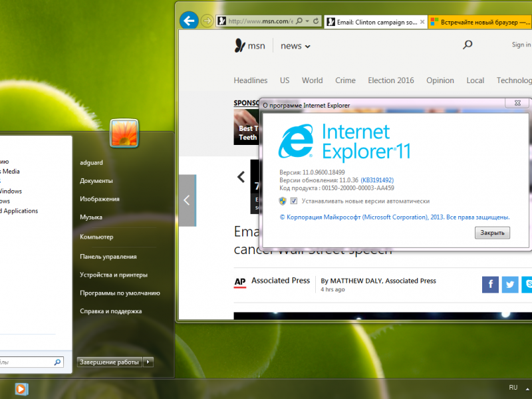Open the Local news section
The height and width of the screenshot is (399, 532).
click(475, 80)
